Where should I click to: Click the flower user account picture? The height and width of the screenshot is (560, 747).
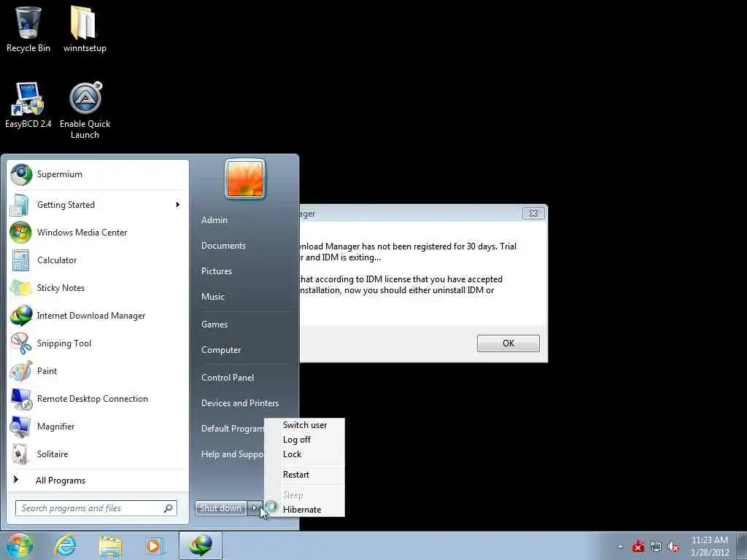point(245,179)
